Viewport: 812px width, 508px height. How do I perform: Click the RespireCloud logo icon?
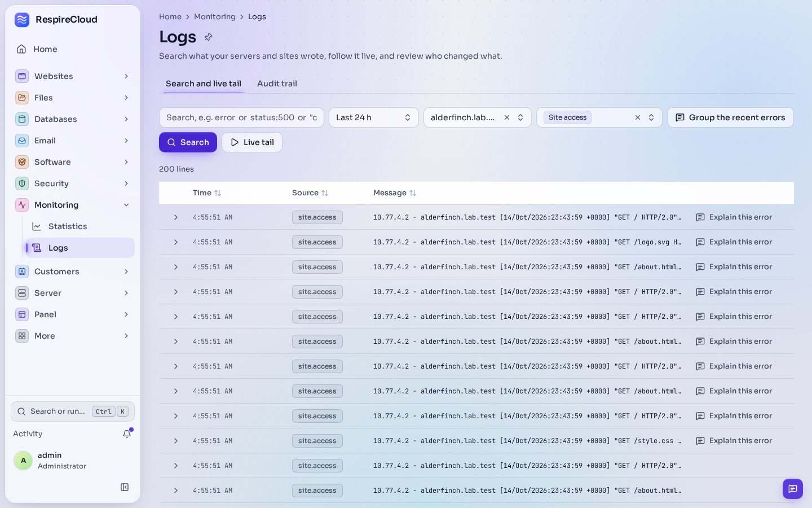(x=22, y=20)
